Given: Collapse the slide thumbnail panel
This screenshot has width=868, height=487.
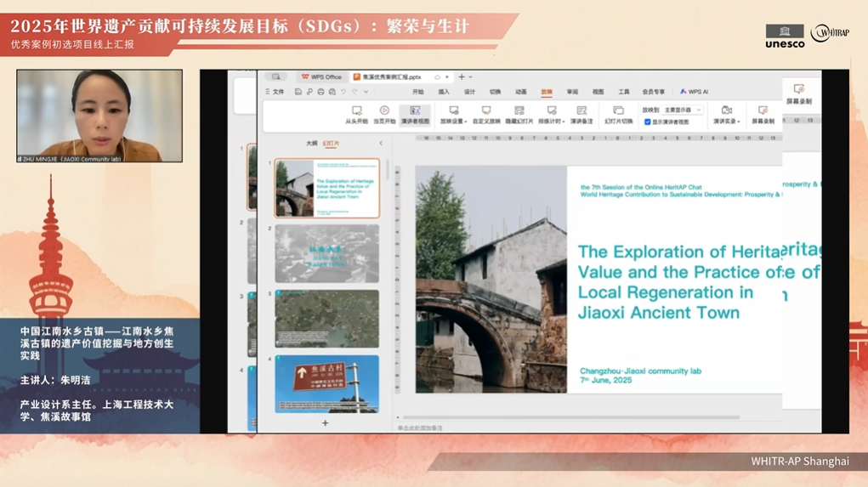Looking at the screenshot, I should [x=381, y=144].
